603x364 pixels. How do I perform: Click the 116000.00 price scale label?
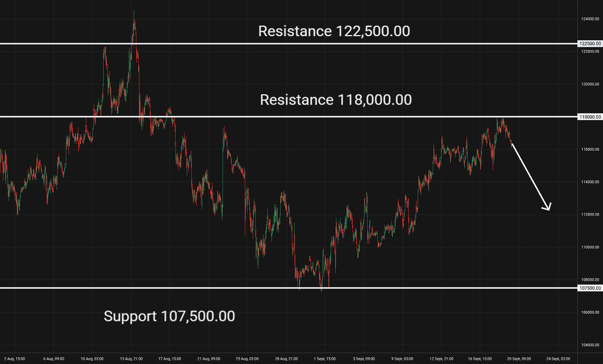pos(590,149)
